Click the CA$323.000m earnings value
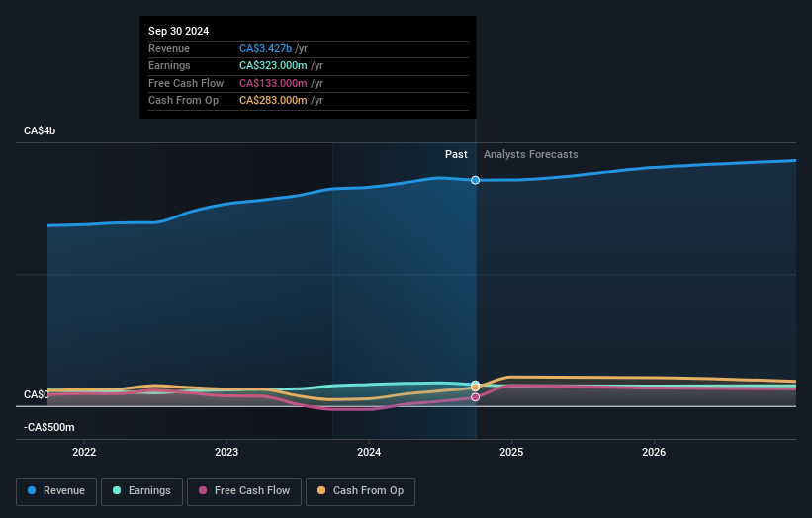Image resolution: width=812 pixels, height=518 pixels. [x=273, y=65]
